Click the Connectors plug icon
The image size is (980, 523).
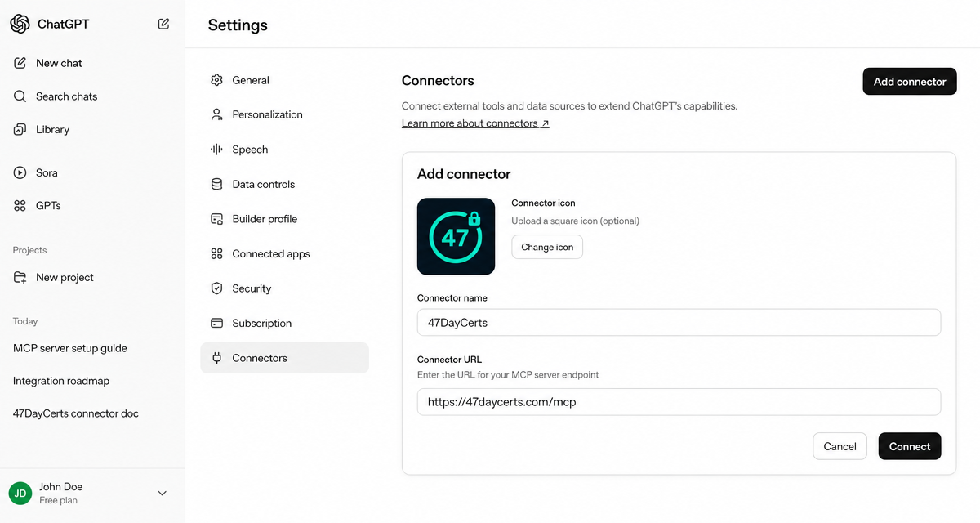[216, 358]
